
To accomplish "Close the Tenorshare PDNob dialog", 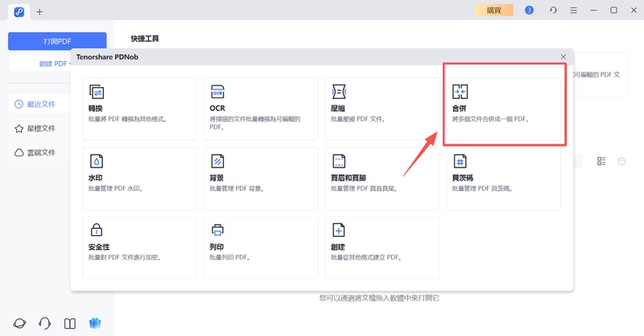I will click(x=563, y=56).
